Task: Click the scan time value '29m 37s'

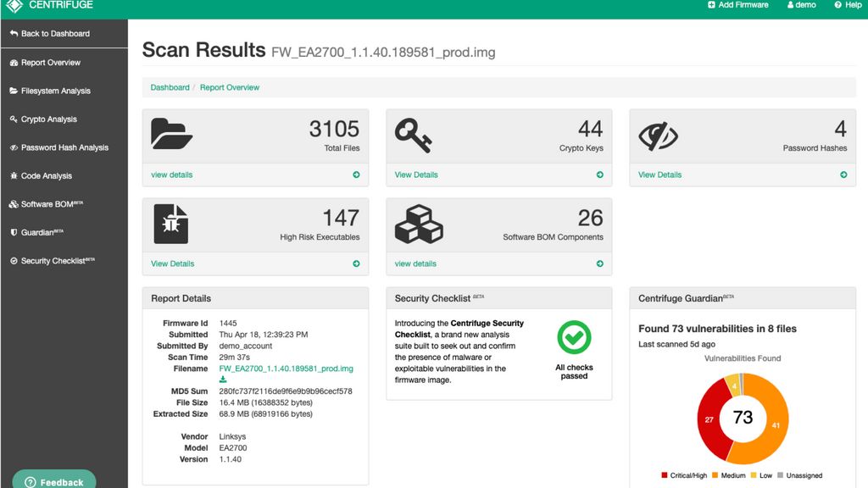Action: point(235,358)
